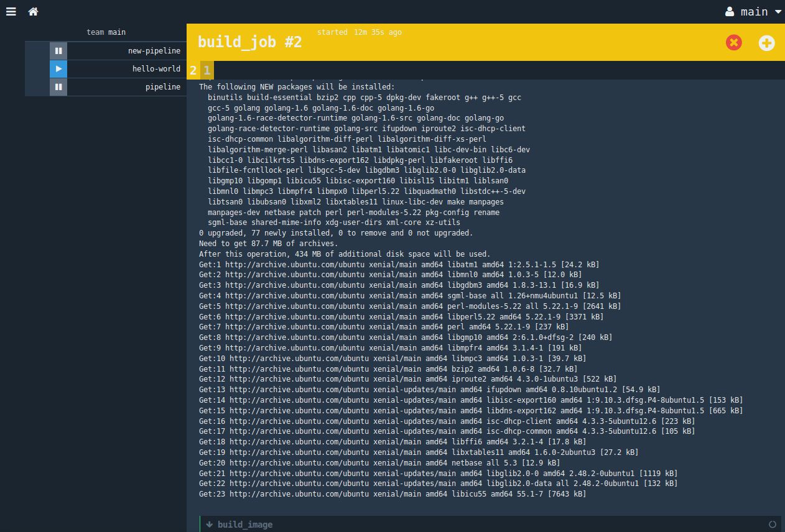Select the log line Get:23 libicu55
Viewport: 785px width, 532px height.
click(x=392, y=494)
